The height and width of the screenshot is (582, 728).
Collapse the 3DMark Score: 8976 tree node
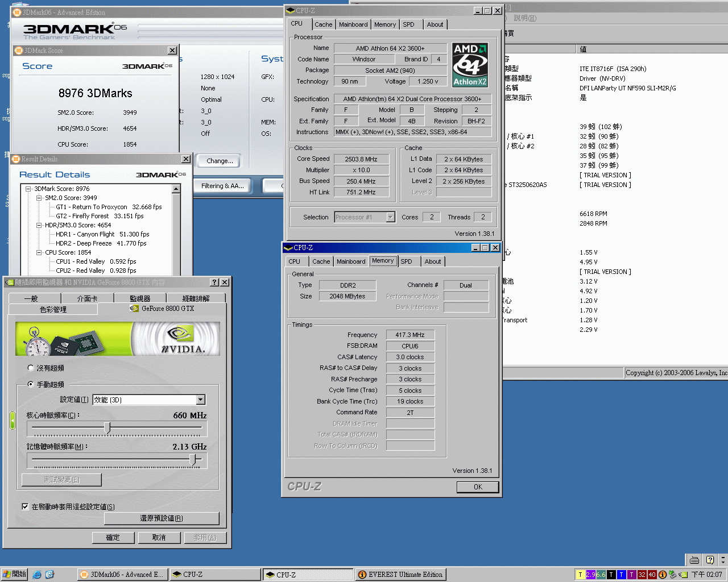click(28, 189)
